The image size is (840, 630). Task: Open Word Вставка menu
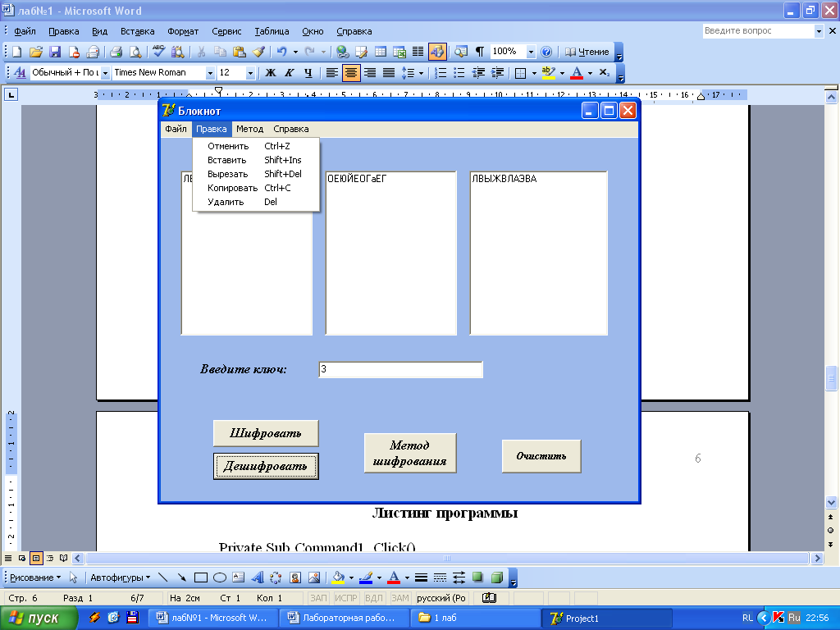pyautogui.click(x=137, y=31)
